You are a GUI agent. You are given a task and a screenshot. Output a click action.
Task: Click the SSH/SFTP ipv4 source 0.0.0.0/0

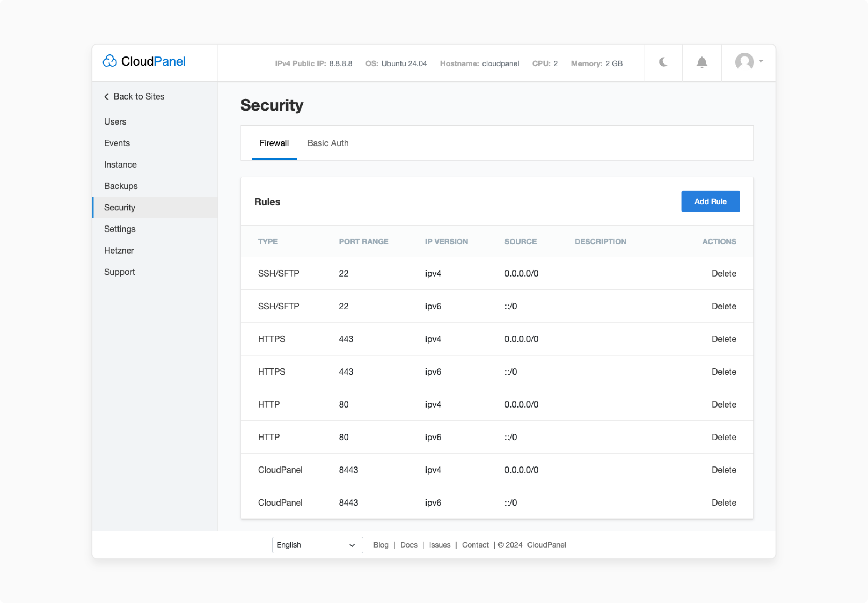(x=521, y=274)
